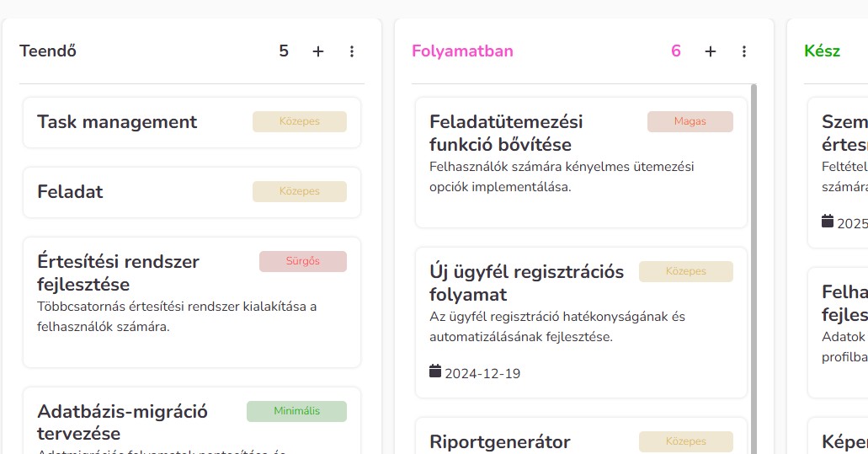Open the Task management card
The image size is (868, 454).
point(117,122)
